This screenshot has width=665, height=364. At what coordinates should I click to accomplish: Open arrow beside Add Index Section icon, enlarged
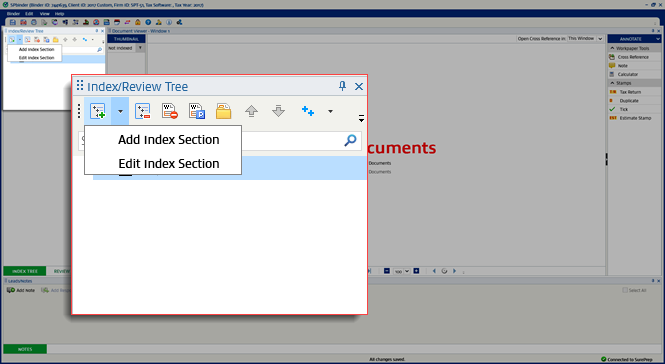tap(120, 112)
